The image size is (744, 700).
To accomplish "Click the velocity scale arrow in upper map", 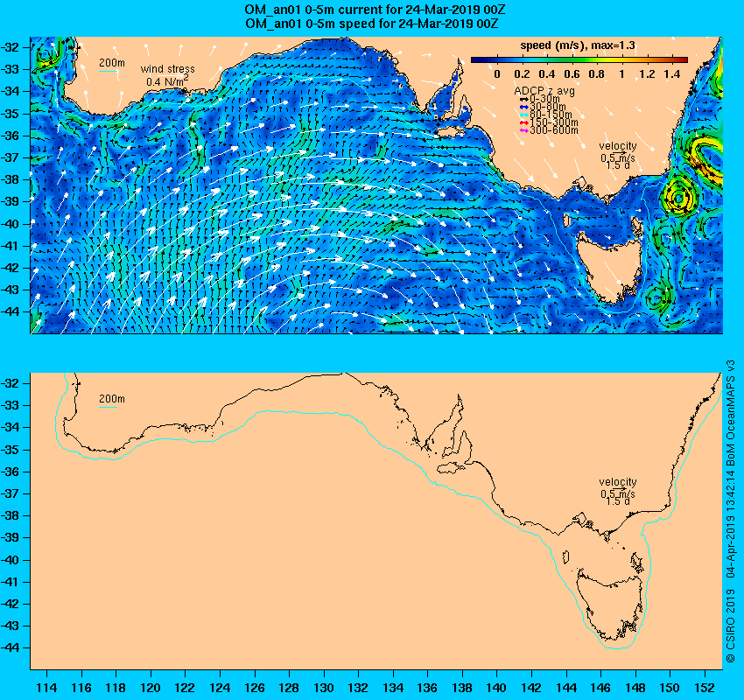I will point(619,153).
